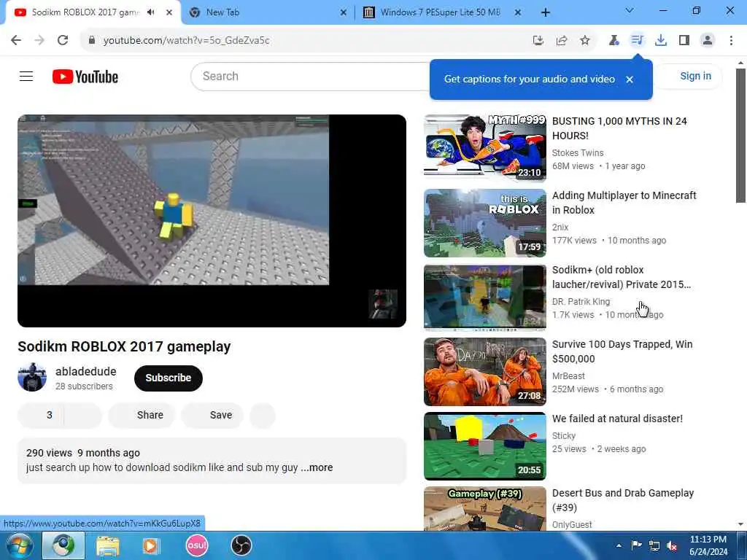Go to YouTube home via logo
This screenshot has height=560, width=747.
click(85, 77)
